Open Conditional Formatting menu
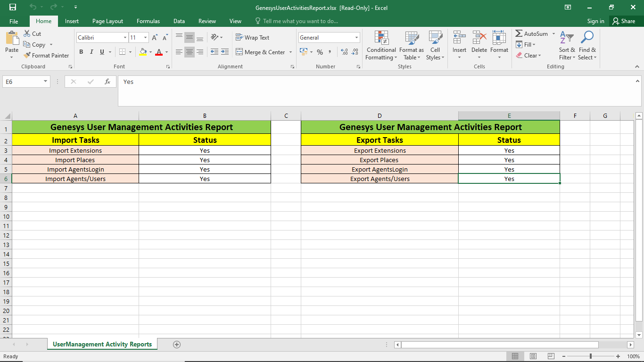The width and height of the screenshot is (644, 362). [x=381, y=46]
